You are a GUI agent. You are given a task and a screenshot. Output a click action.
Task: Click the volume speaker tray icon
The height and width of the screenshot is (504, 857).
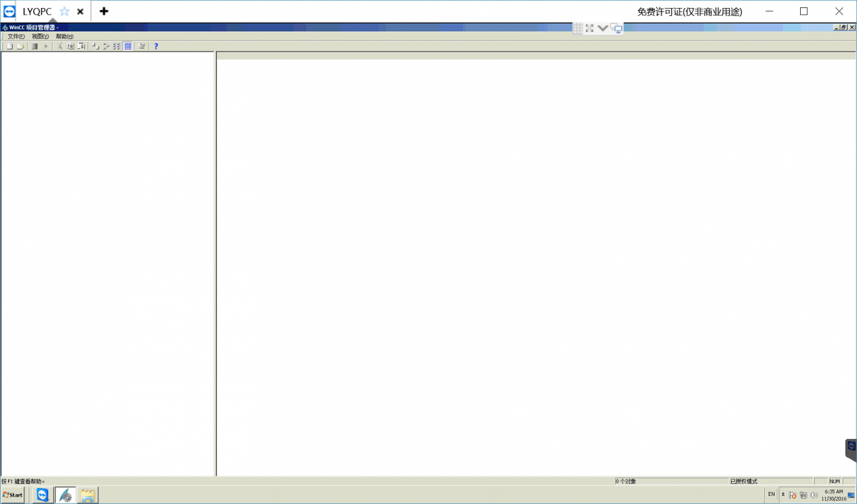(813, 495)
